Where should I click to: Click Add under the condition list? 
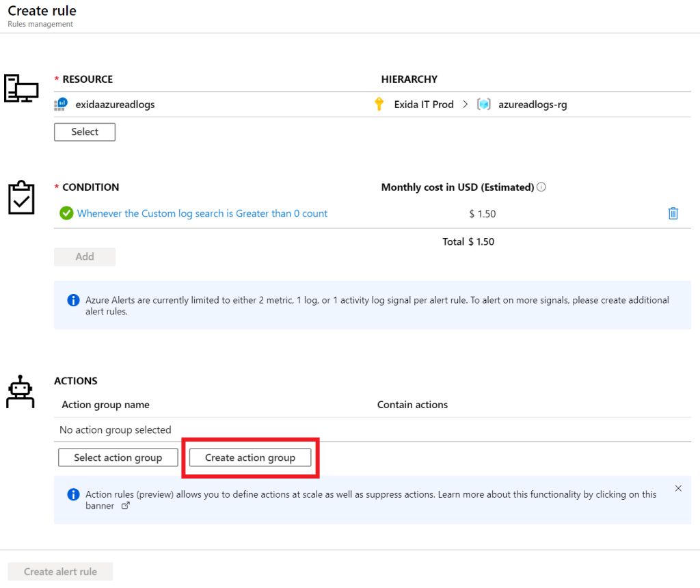tap(84, 256)
